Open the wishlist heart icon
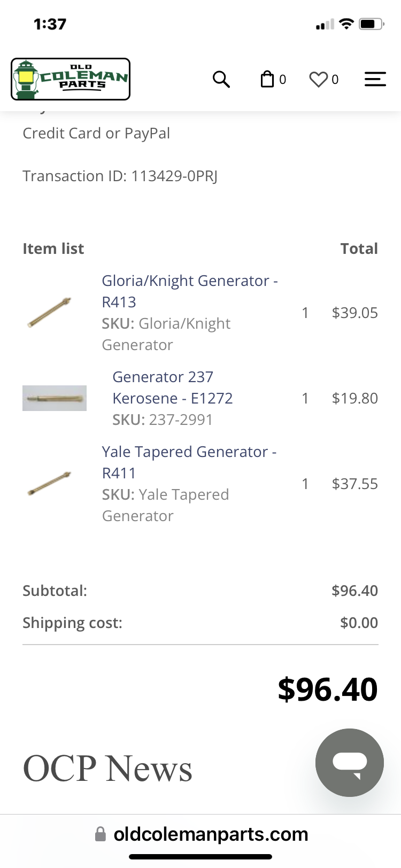 point(318,80)
